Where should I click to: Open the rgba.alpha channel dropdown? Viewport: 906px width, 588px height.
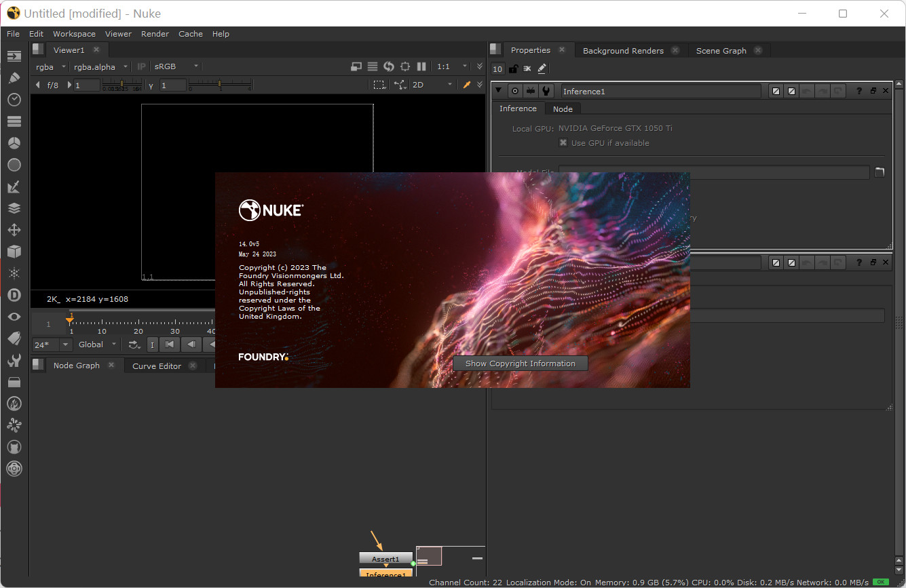pyautogui.click(x=100, y=66)
